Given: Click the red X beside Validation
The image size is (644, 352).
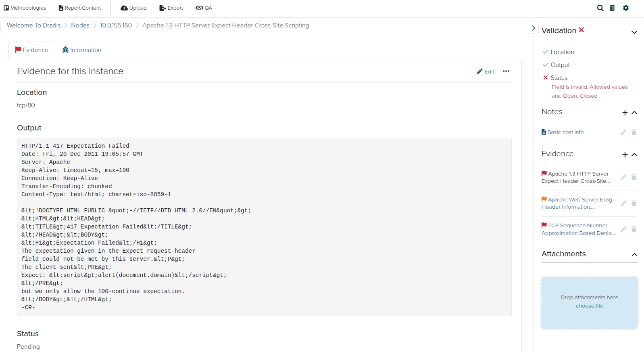Looking at the screenshot, I should tap(581, 30).
